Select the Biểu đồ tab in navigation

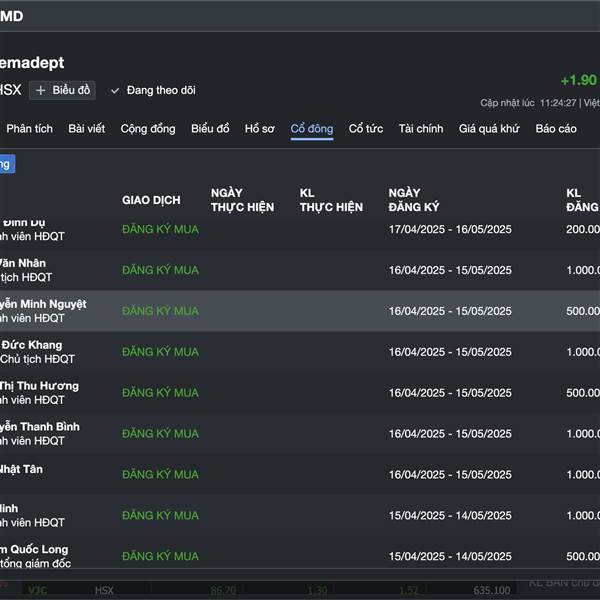(x=210, y=129)
